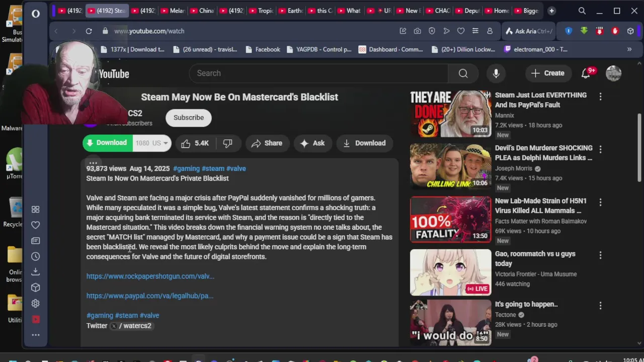Open the rockpapershotgun.com link
Viewport: 644px width, 362px height.
[150, 276]
